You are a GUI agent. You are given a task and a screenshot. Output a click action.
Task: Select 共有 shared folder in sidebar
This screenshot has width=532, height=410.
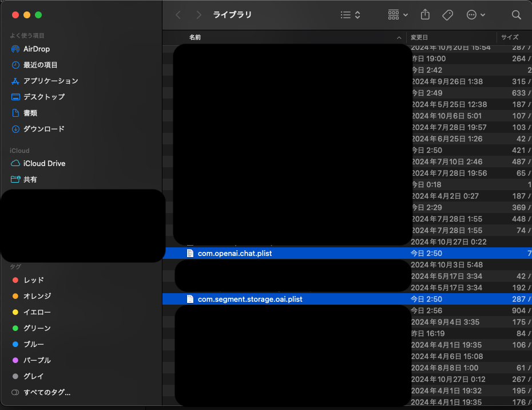(30, 179)
